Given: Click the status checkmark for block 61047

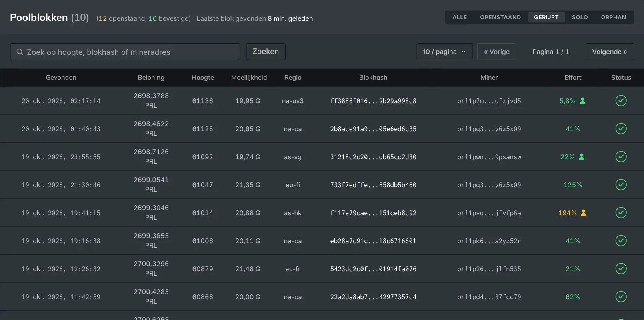Looking at the screenshot, I should pyautogui.click(x=621, y=185).
